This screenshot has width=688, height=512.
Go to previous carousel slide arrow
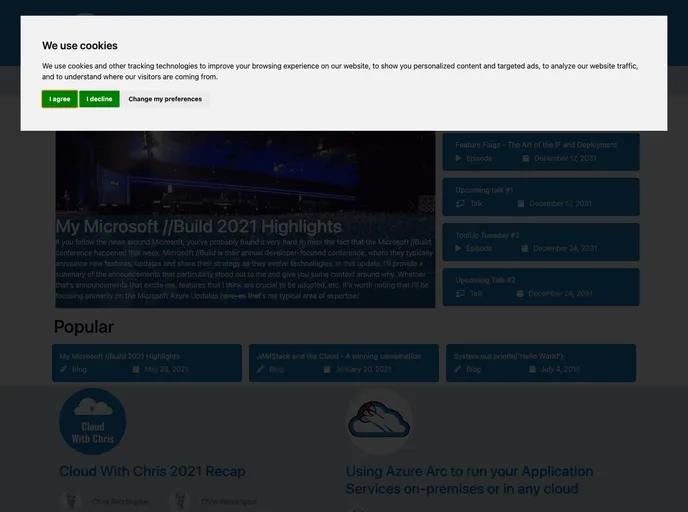click(x=79, y=205)
